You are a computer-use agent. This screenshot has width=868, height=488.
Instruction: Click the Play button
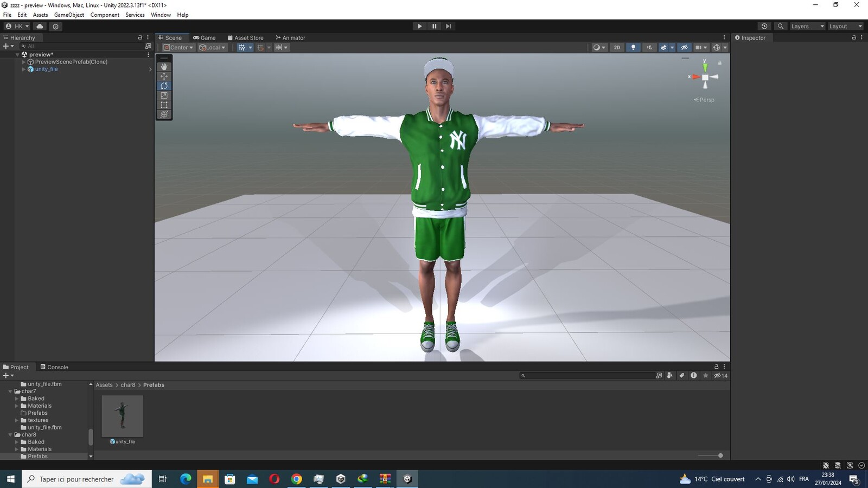tap(419, 26)
